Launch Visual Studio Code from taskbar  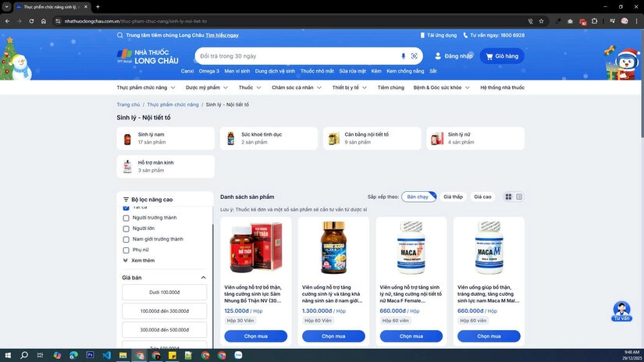(106, 355)
